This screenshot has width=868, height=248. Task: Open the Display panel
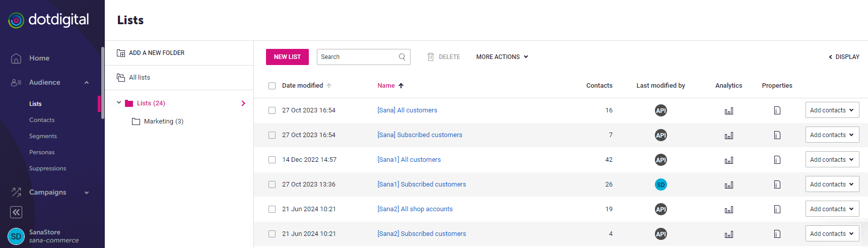point(844,57)
